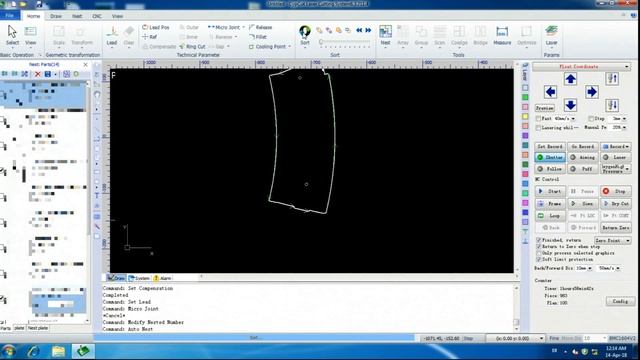Click the jog up arrow

point(570,79)
